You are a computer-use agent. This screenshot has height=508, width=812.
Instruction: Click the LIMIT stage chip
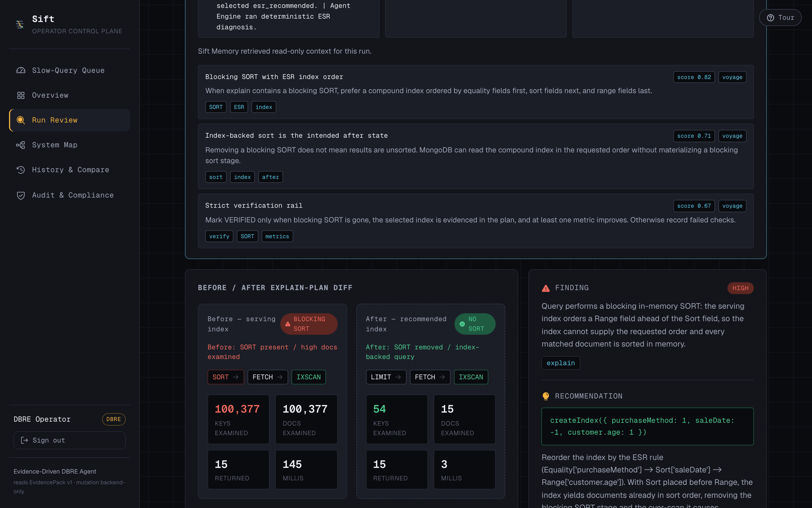coord(386,377)
